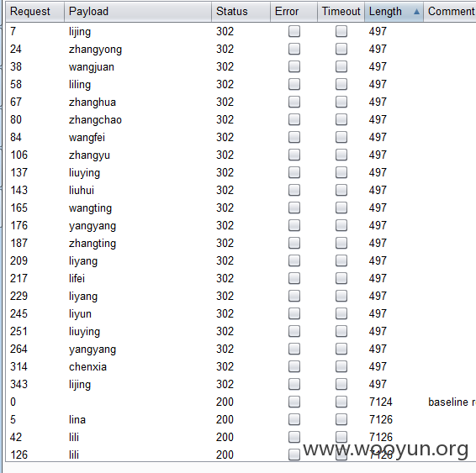476x473 pixels.
Task: Toggle Error checkbox for request 7
Action: 294,31
